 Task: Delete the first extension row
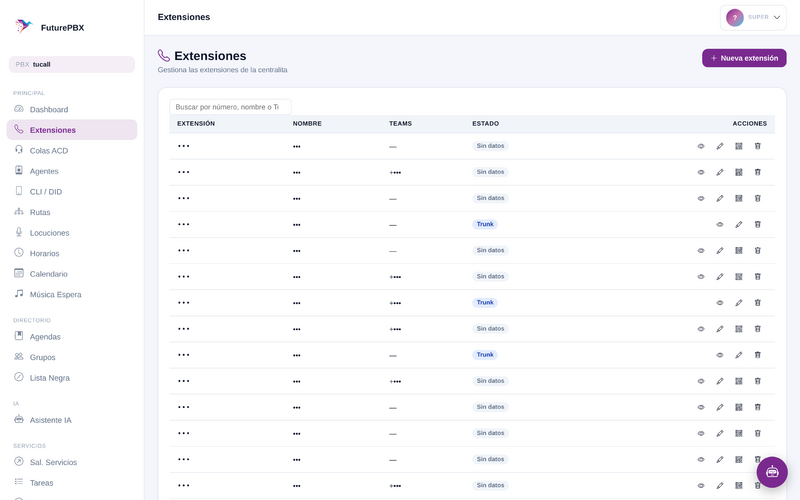pos(757,146)
